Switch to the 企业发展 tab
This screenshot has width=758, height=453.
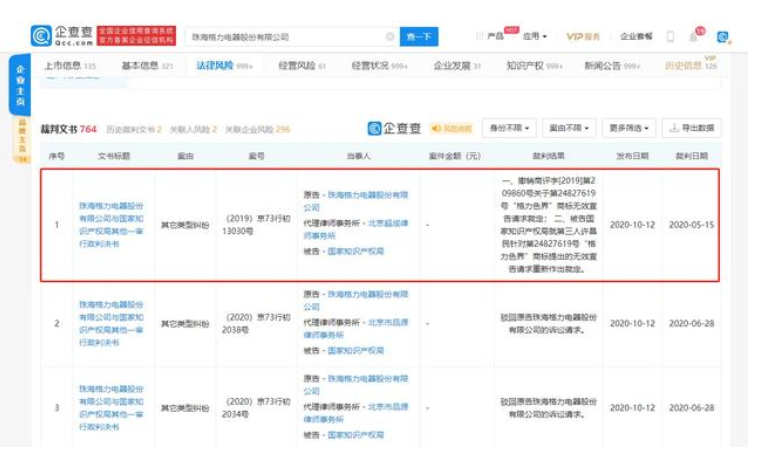coord(457,66)
